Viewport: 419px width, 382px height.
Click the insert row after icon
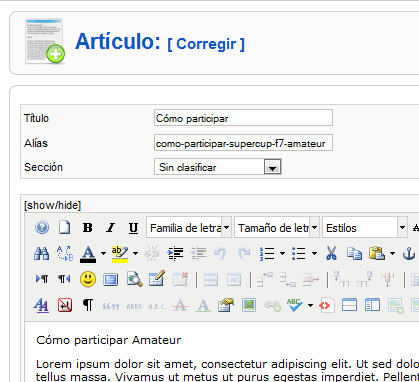point(288,279)
